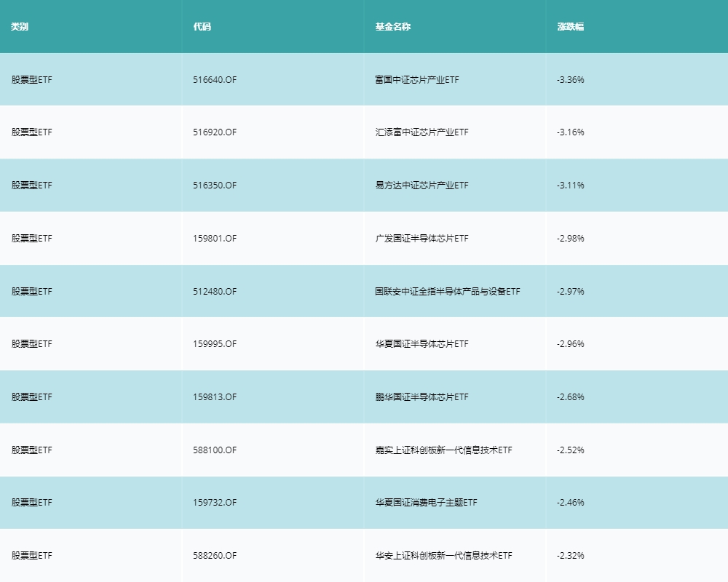
Task: Click the 涨跌幅 column header
Action: [570, 27]
